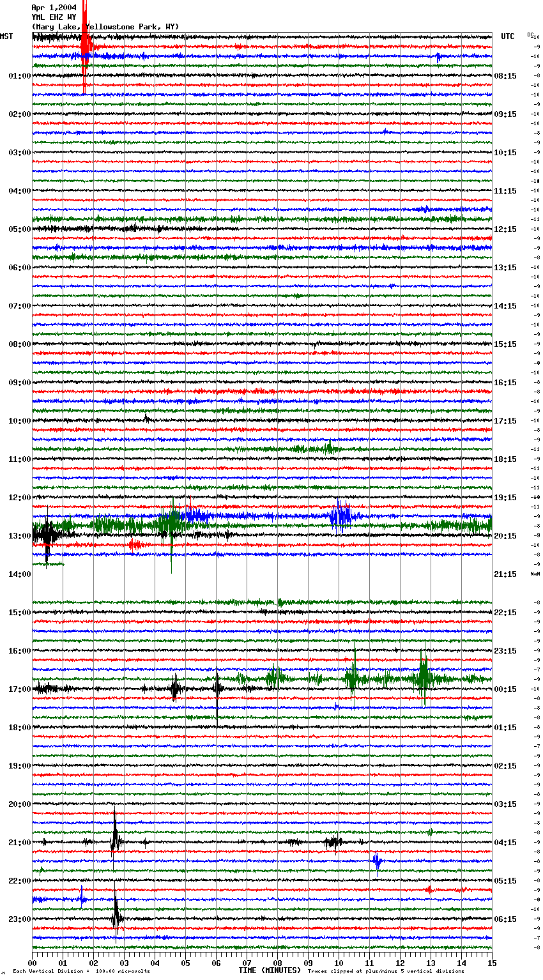Viewport: 543px width, 980px height.
Task: Click the "22:15" UTC time label
Action: pos(505,613)
